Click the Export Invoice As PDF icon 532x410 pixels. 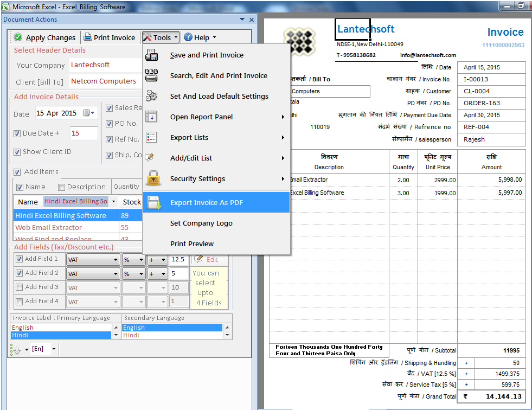tap(154, 203)
